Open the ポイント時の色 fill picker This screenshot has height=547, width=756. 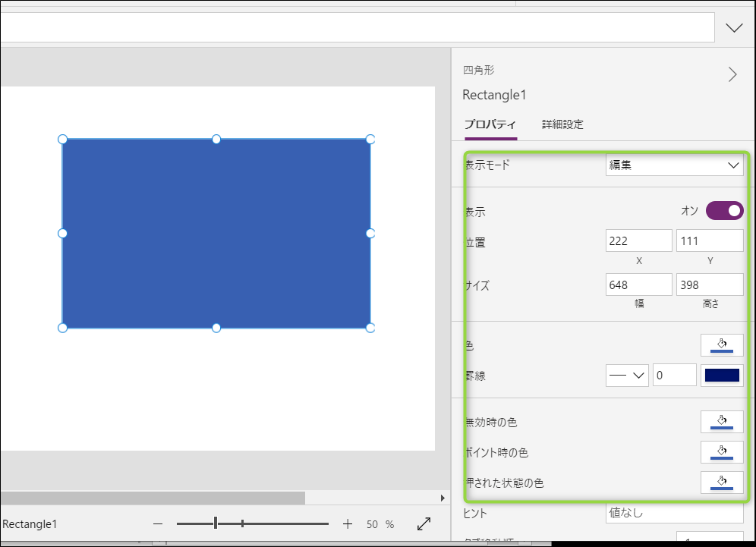(x=722, y=452)
